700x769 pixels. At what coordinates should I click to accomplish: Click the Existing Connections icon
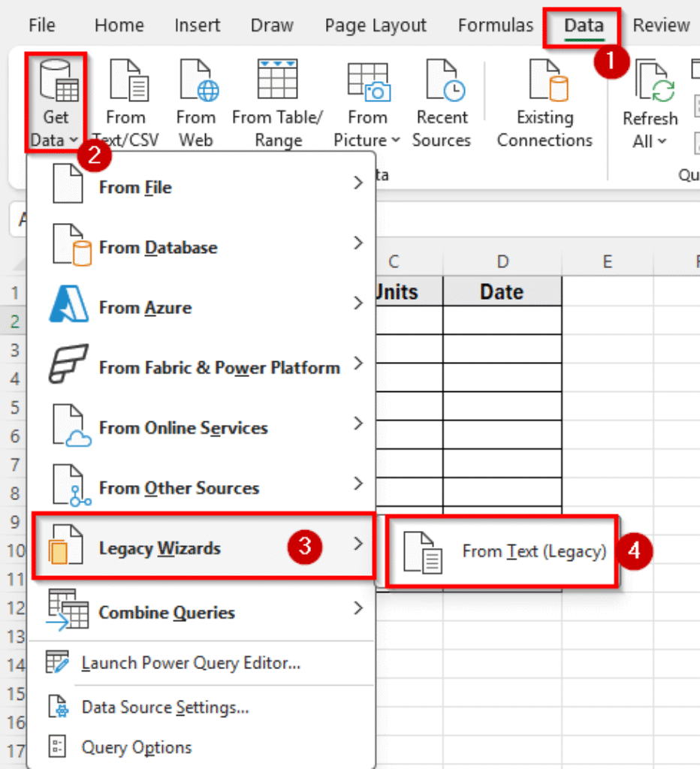(x=548, y=80)
